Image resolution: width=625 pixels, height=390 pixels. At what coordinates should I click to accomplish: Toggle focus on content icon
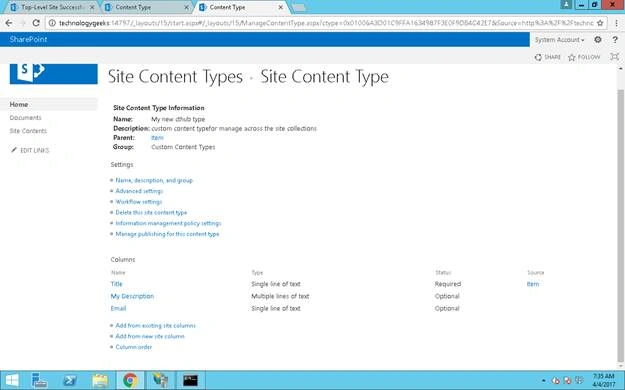point(615,57)
